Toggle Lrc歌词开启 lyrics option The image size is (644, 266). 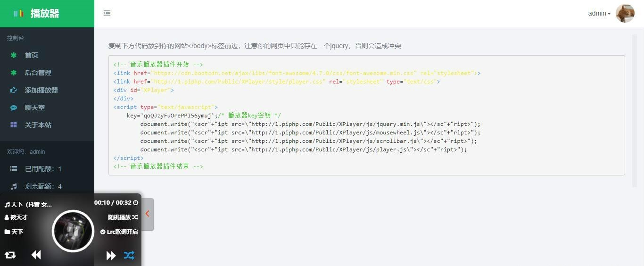click(x=119, y=232)
